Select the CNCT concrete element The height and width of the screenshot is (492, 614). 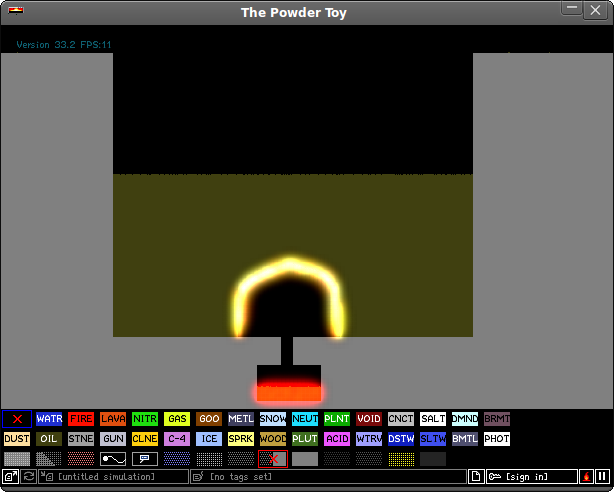click(401, 419)
